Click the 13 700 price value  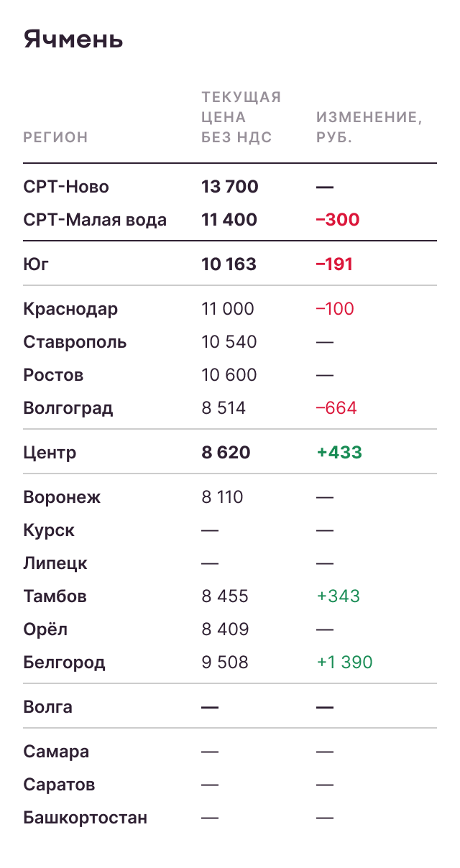(x=230, y=187)
